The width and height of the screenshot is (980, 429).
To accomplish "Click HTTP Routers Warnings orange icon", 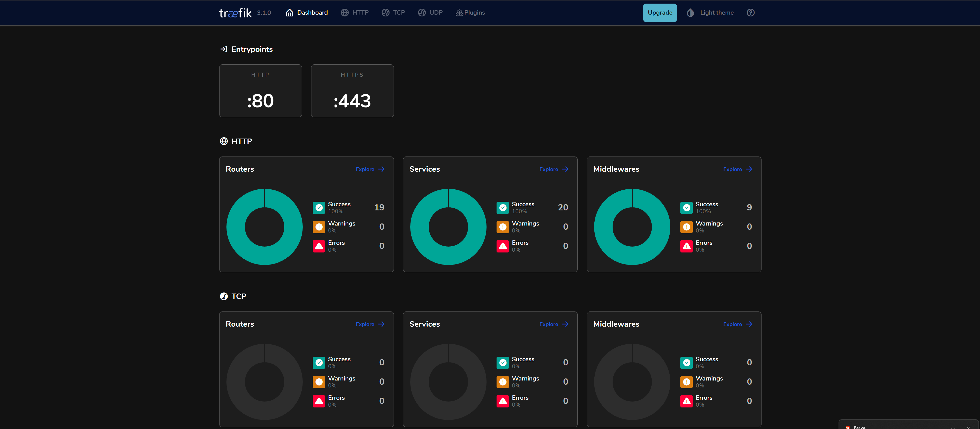I will click(319, 227).
